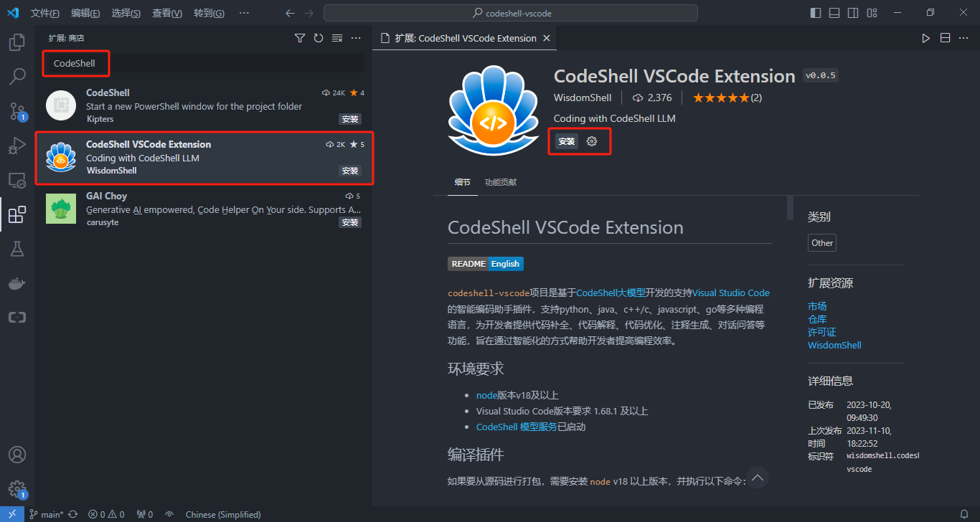Toggle the bottom panel visibility
Viewport: 980px width, 522px height.
[834, 13]
